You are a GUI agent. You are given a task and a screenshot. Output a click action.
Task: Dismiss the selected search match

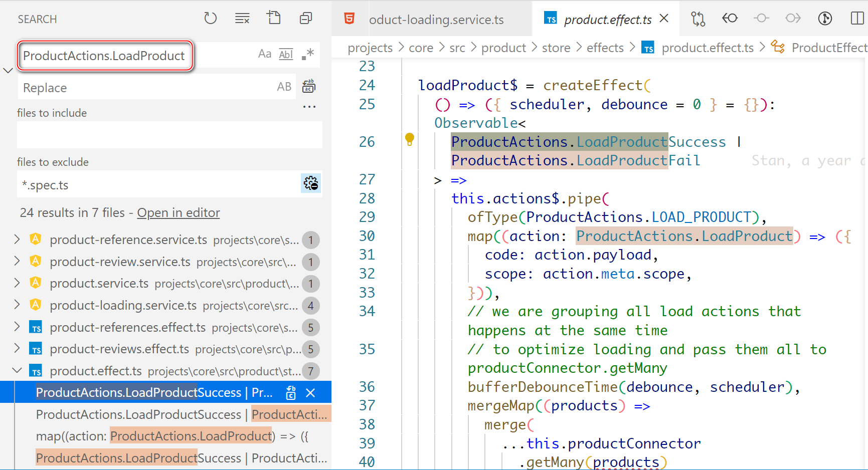(x=310, y=393)
